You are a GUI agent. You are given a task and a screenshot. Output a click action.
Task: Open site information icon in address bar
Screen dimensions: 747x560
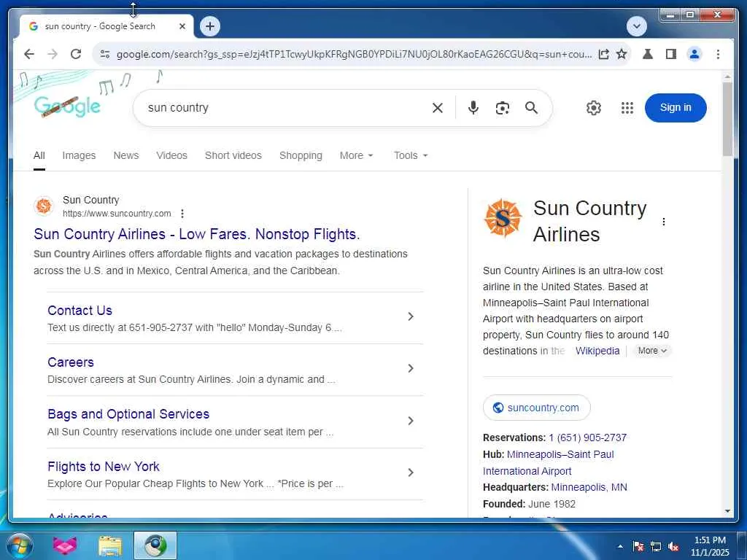coord(105,54)
